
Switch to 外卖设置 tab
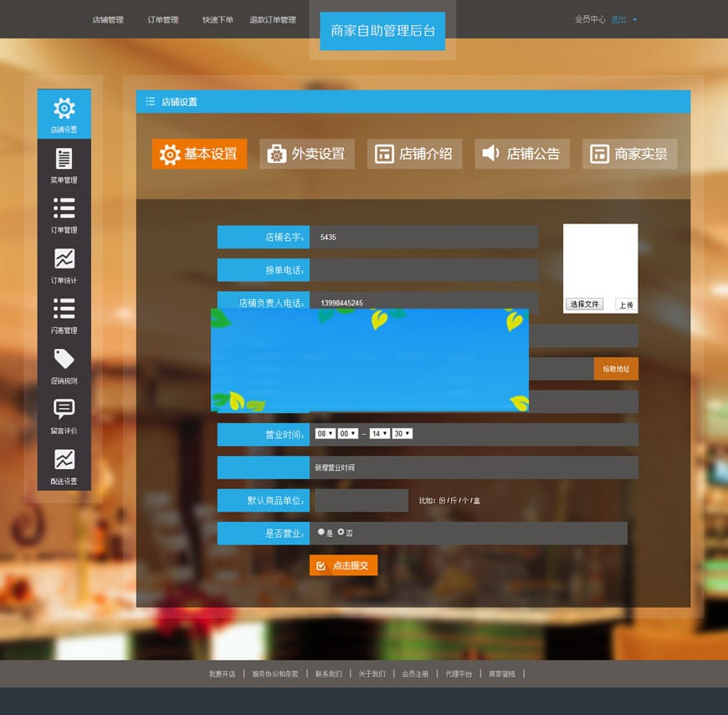307,154
